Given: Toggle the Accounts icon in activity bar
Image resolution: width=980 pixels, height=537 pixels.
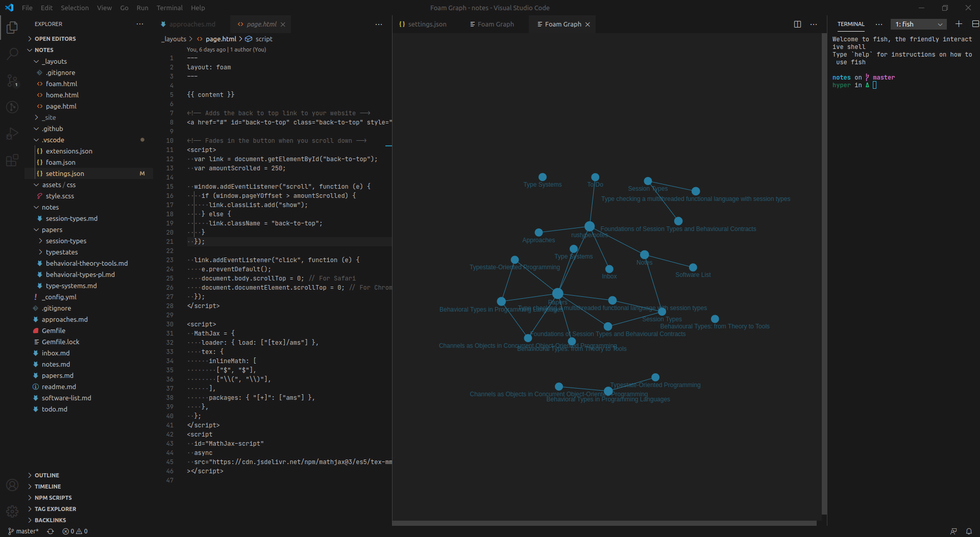Looking at the screenshot, I should coord(12,485).
